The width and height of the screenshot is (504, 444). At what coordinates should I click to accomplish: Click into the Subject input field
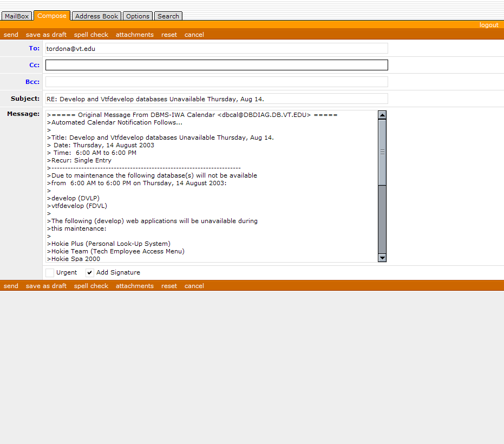click(x=217, y=99)
